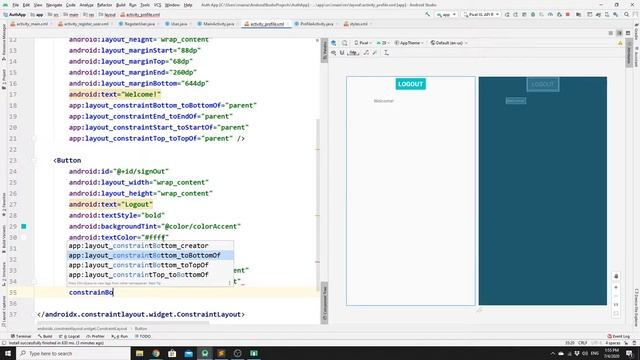The width and height of the screenshot is (640, 360).
Task: Click the red Stop button in toolbar
Action: click(x=568, y=14)
